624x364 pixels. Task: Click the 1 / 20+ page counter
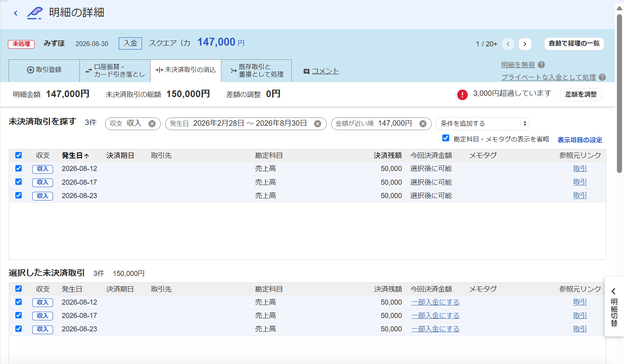pos(486,44)
